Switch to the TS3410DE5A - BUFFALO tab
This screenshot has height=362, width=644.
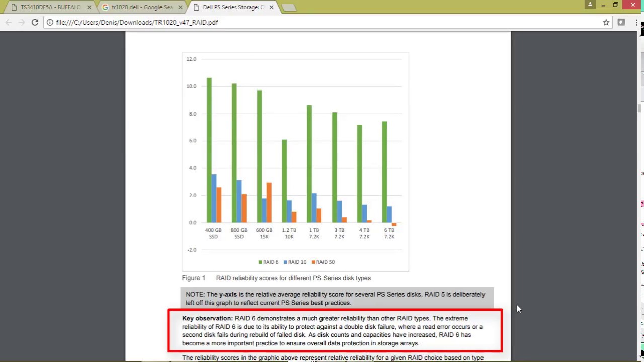point(50,7)
